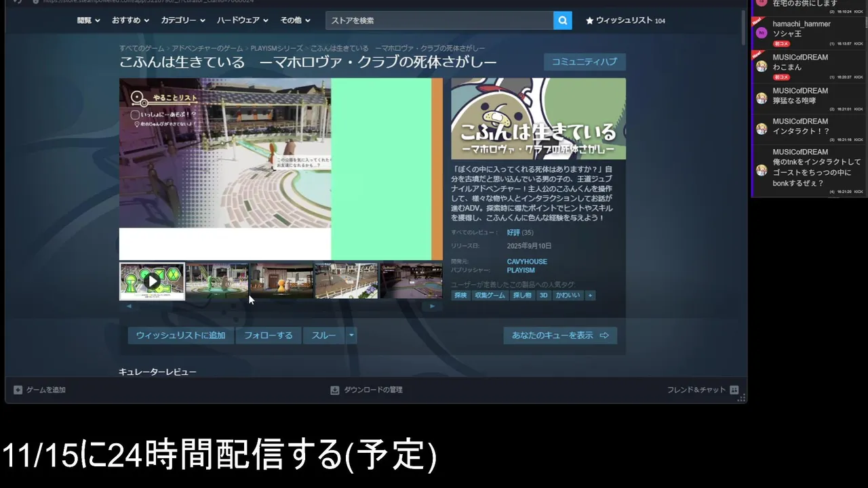Select the fifth evening plaza thumbnail
Viewport: 868px width, 488px height.
tap(411, 281)
